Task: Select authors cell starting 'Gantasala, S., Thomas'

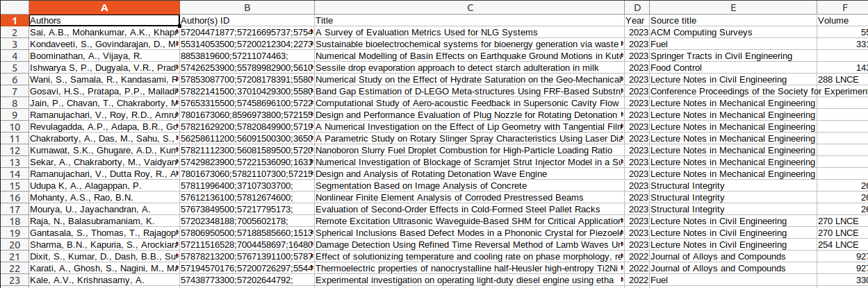Action: (x=104, y=233)
